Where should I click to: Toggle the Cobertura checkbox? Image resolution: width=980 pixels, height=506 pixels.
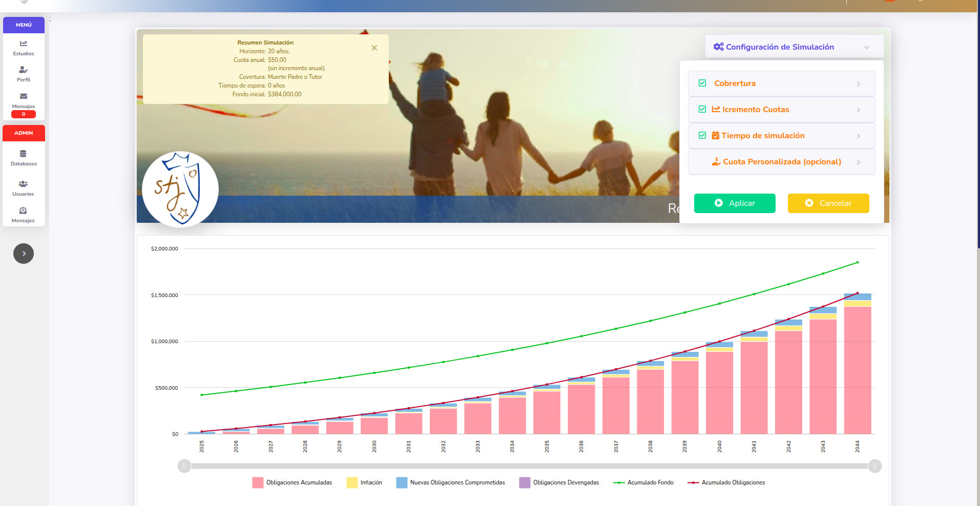pos(702,83)
